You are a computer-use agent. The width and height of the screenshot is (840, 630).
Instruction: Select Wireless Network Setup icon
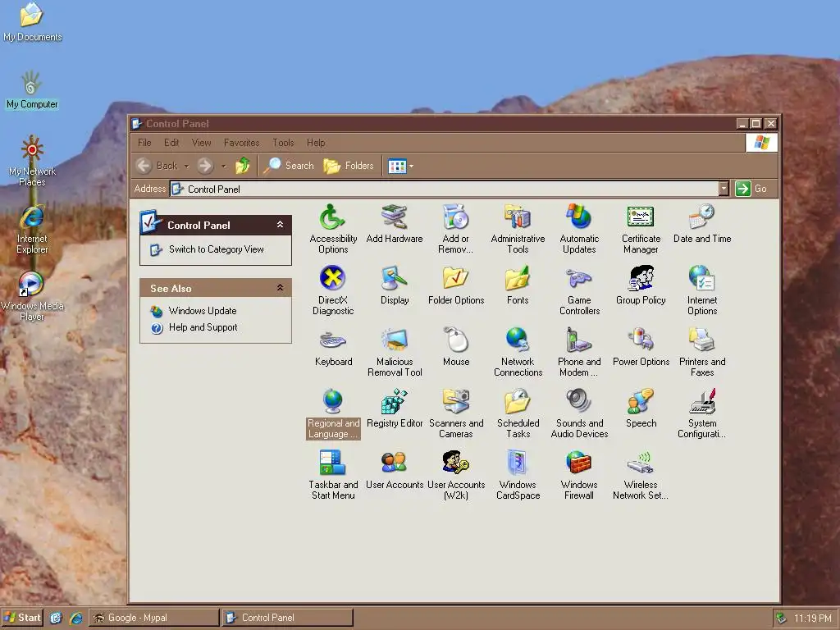point(641,475)
